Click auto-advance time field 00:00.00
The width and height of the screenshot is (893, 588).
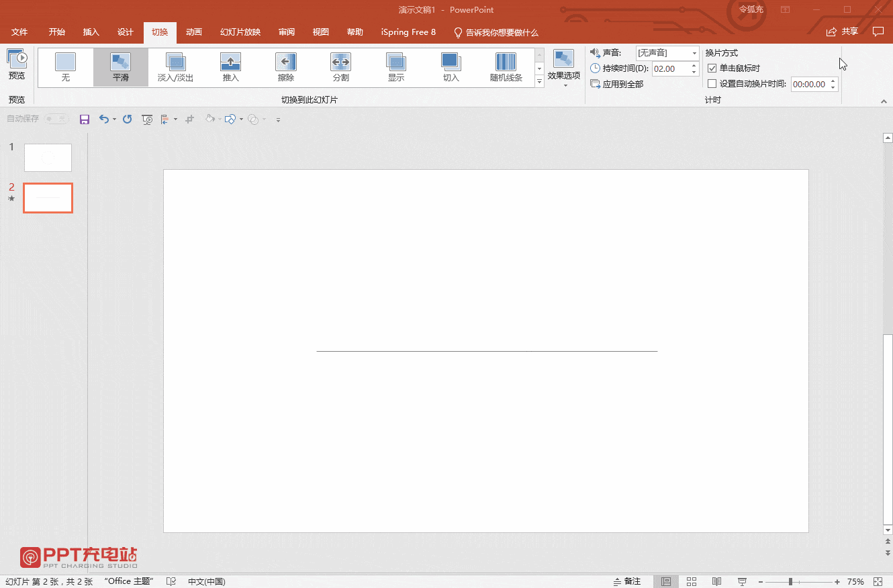coord(810,84)
